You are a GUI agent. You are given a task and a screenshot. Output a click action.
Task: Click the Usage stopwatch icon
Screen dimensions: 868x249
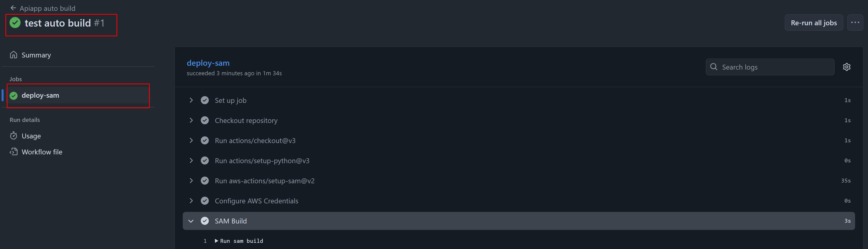click(x=13, y=136)
